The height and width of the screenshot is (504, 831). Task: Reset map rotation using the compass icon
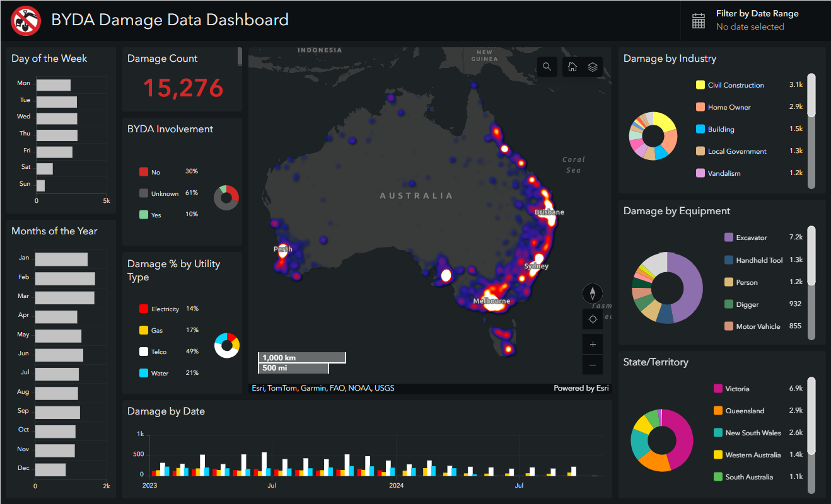(x=592, y=293)
